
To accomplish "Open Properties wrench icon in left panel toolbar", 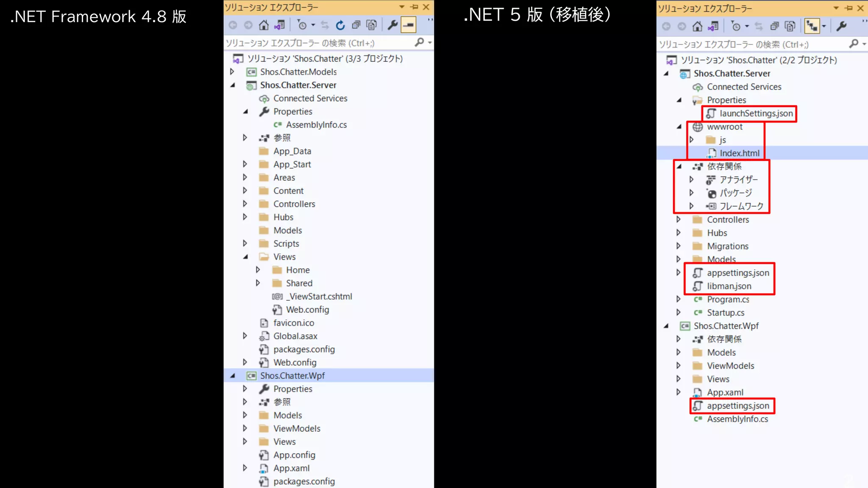I will point(392,25).
